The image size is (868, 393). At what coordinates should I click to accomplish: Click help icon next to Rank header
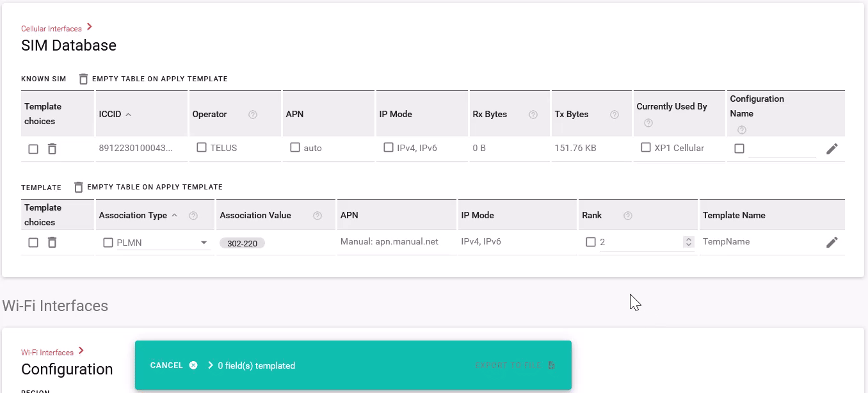628,216
